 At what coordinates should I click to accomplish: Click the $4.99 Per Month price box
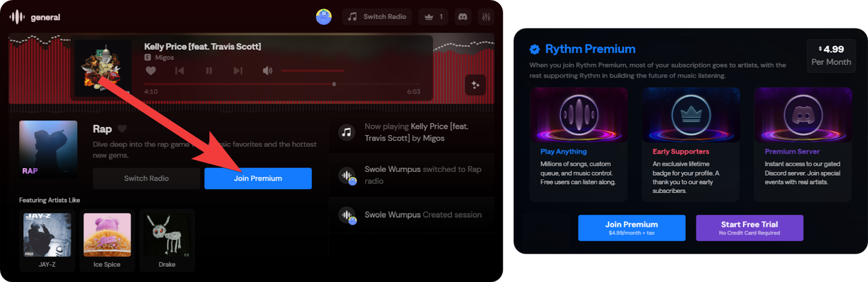point(831,55)
